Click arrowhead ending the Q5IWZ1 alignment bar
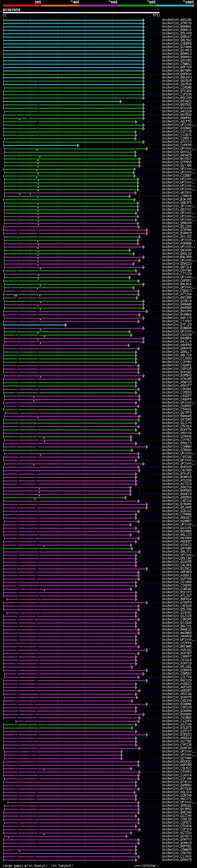 (121, 101)
